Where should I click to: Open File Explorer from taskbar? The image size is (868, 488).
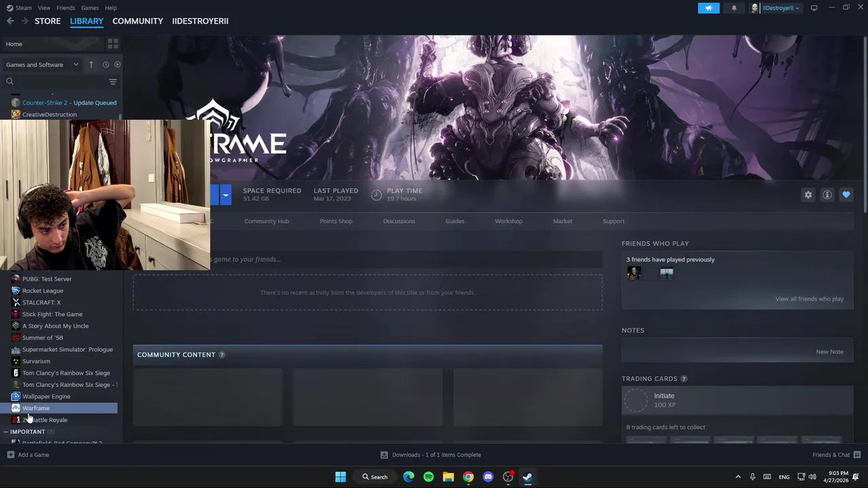448,476
